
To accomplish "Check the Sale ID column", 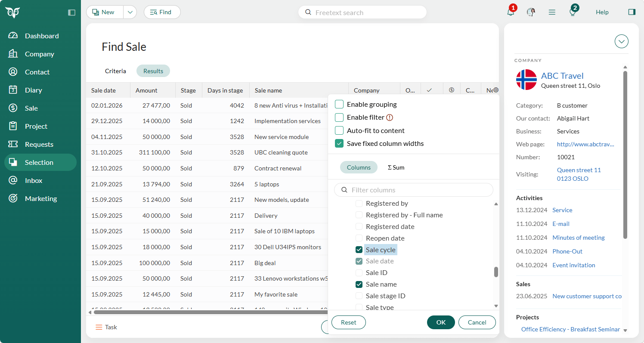I will tap(359, 273).
